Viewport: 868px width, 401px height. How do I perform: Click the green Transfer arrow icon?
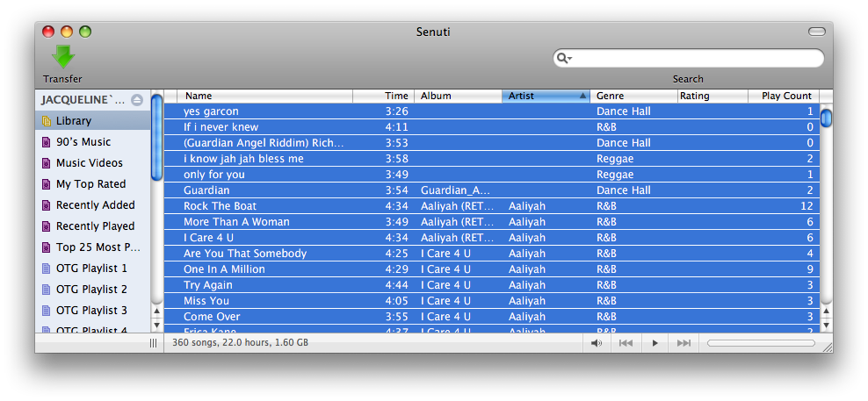pyautogui.click(x=63, y=57)
